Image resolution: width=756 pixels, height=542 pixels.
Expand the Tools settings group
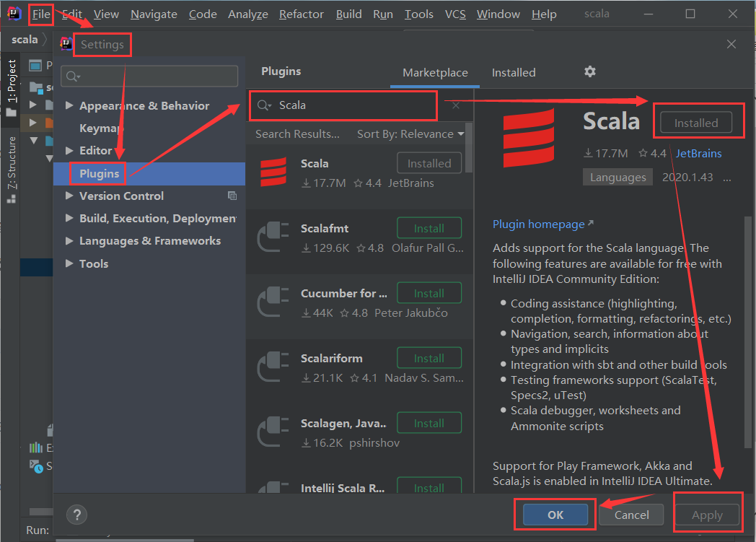tap(69, 263)
